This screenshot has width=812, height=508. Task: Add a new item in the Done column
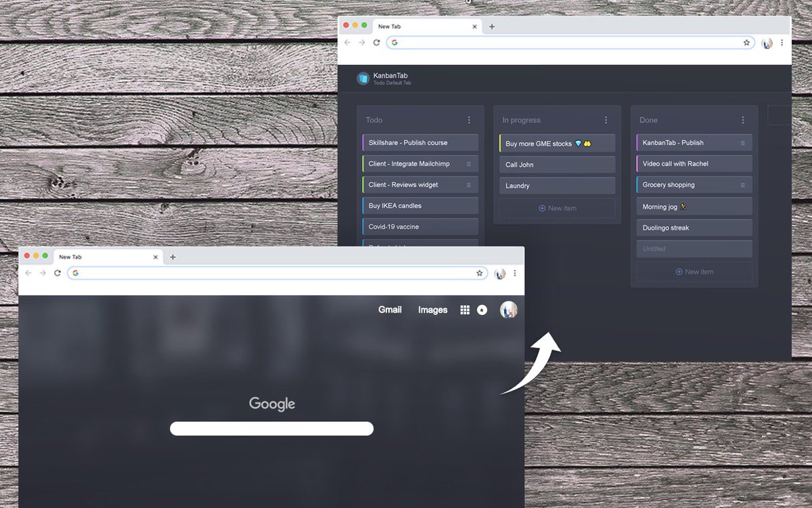(x=694, y=272)
